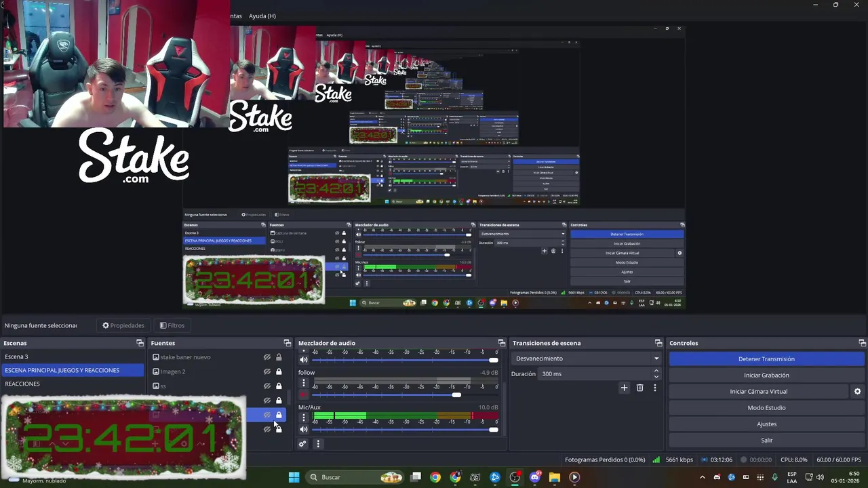The width and height of the screenshot is (868, 488).
Task: Open virtual camera settings gear
Action: click(x=857, y=392)
